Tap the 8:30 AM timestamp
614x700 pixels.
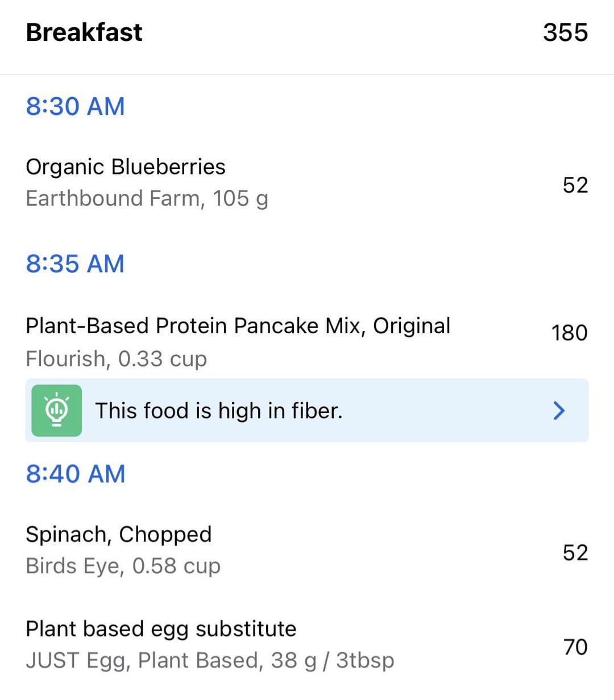point(75,106)
